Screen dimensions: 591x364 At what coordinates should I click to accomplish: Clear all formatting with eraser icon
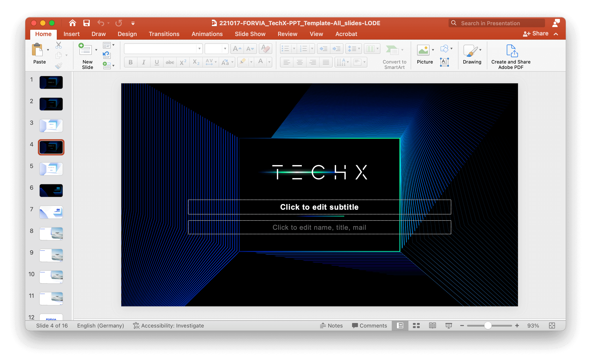265,49
